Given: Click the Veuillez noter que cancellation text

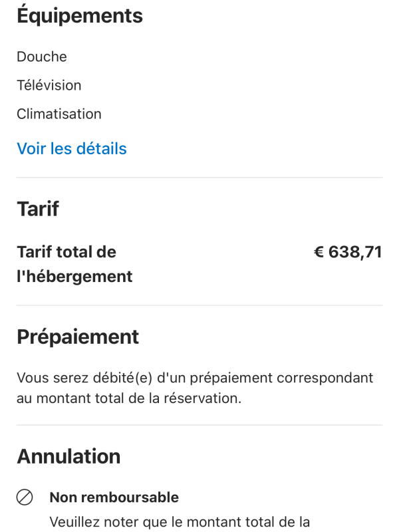Looking at the screenshot, I should click(180, 521).
